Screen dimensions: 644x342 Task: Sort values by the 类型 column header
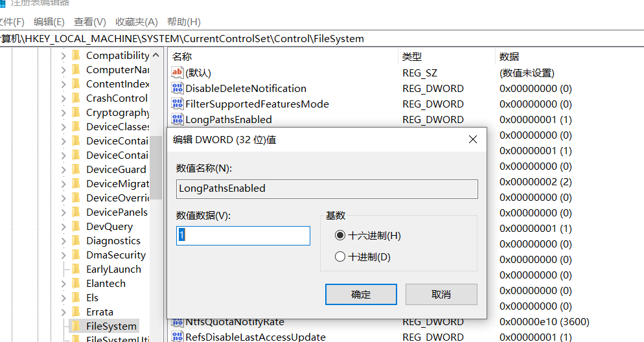click(446, 56)
